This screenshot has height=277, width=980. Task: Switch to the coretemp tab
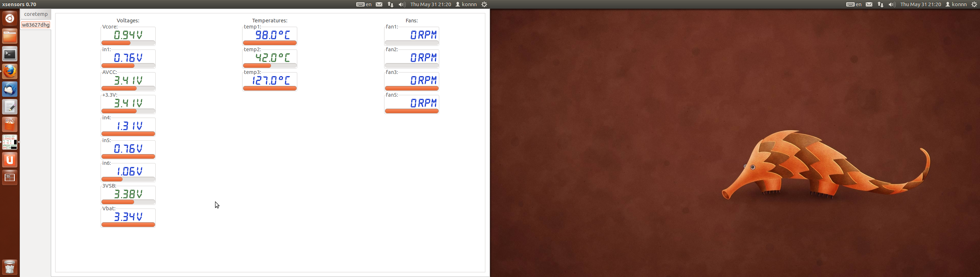point(36,14)
